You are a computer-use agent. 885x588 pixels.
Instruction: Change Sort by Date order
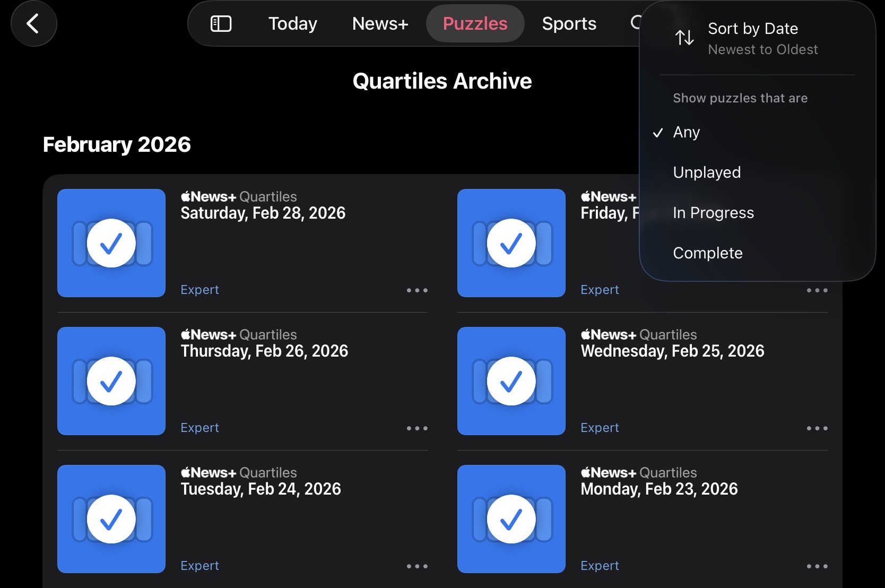click(753, 38)
